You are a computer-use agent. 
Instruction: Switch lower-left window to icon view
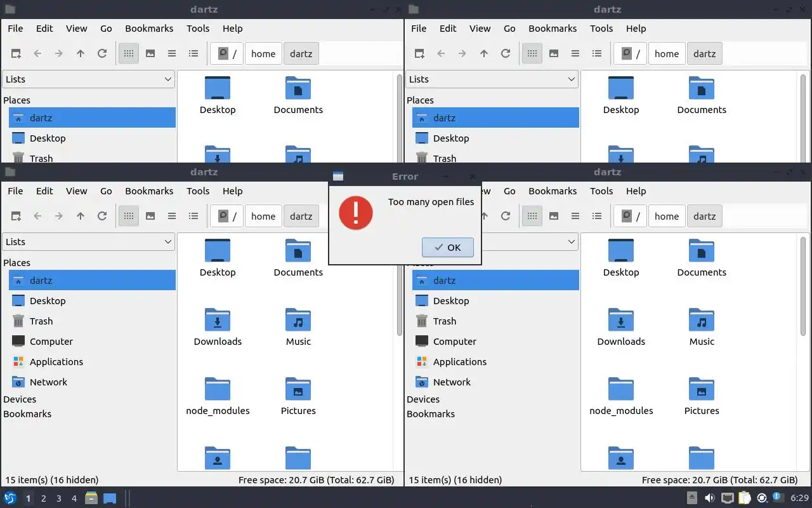pyautogui.click(x=129, y=217)
